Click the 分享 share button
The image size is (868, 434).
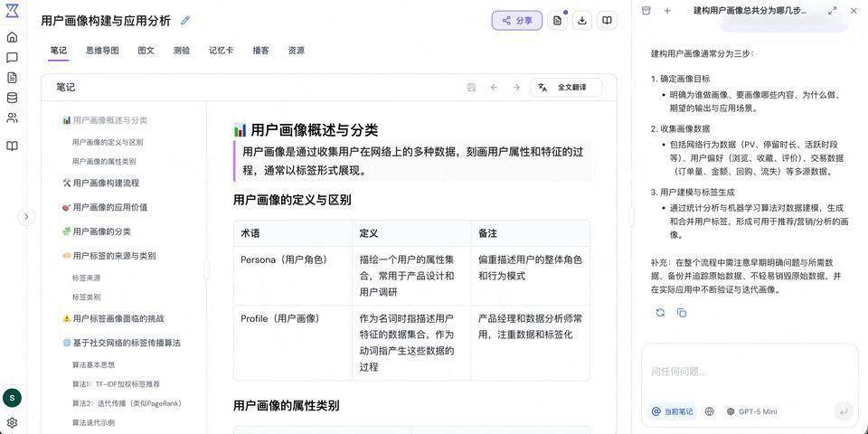click(x=517, y=21)
